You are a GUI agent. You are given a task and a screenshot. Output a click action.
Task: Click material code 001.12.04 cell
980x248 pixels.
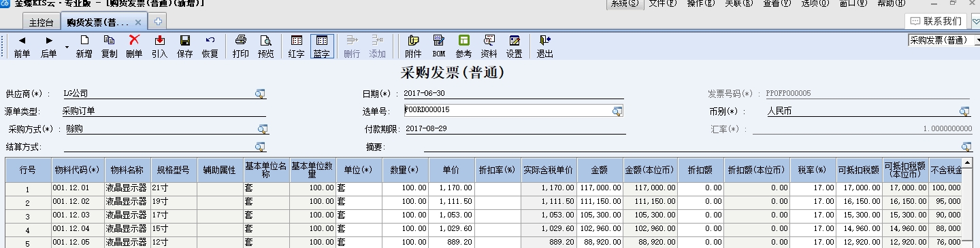78,229
